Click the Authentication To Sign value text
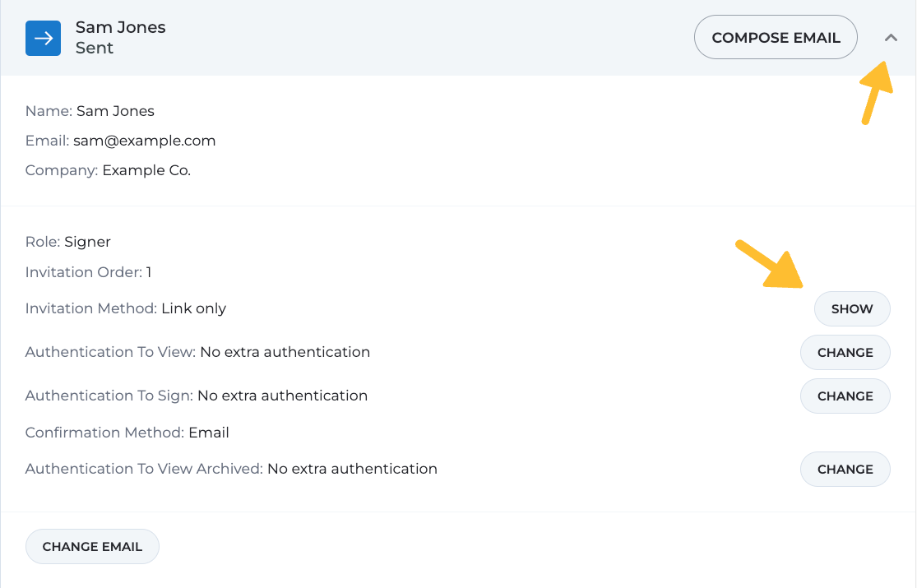This screenshot has height=588, width=917. 282,396
